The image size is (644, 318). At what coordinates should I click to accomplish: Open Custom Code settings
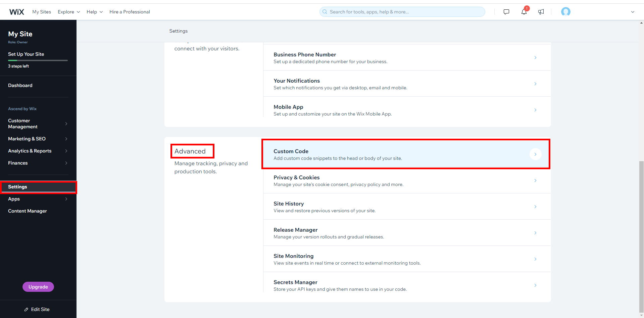tap(406, 154)
